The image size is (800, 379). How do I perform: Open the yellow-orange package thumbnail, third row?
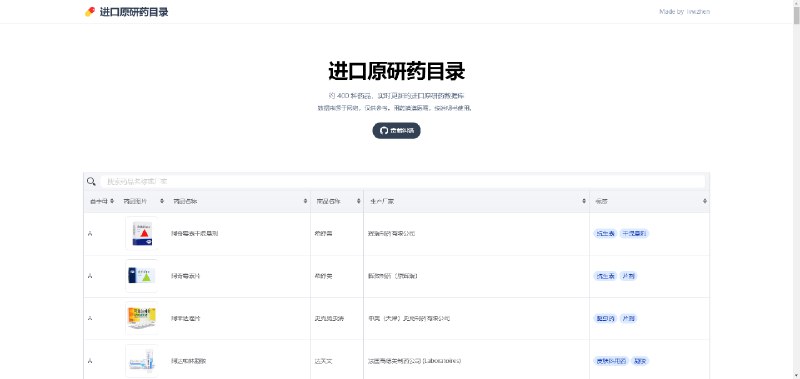point(142,318)
